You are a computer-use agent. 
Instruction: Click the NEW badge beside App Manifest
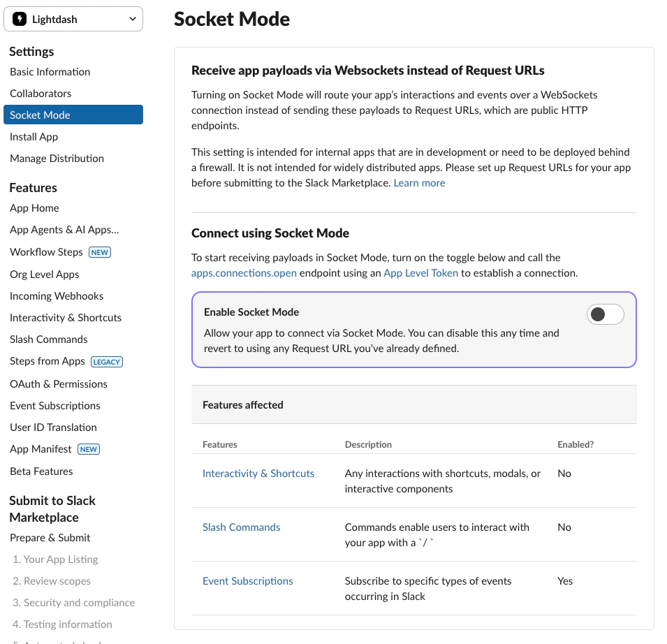[x=89, y=449]
